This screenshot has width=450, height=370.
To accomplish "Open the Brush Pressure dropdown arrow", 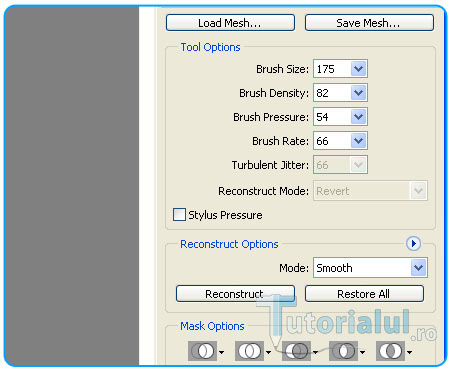I will [x=358, y=117].
